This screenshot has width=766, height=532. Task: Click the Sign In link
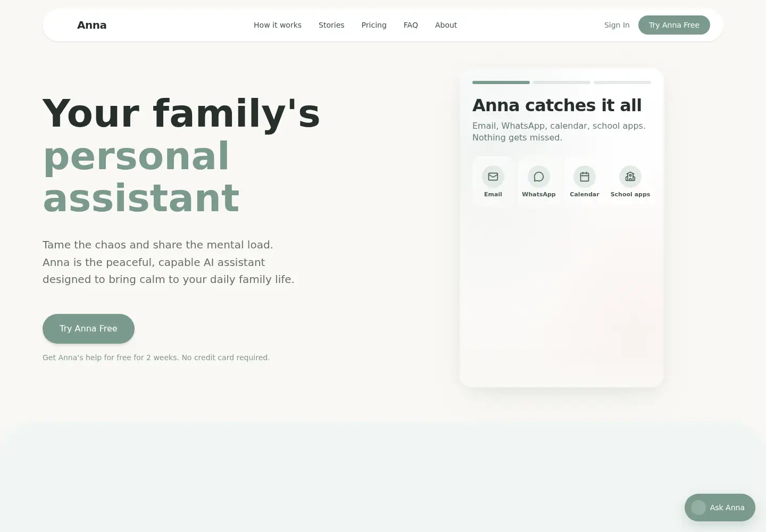(x=617, y=25)
